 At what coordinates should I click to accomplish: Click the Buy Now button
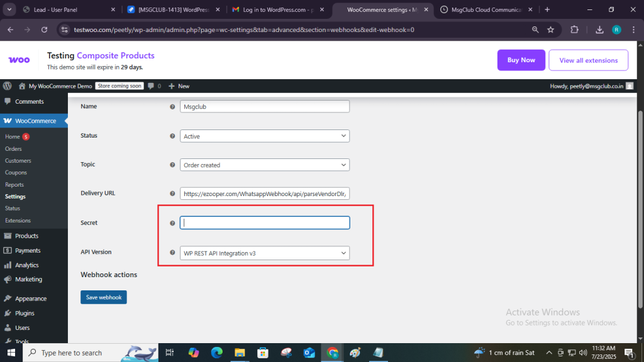click(521, 60)
